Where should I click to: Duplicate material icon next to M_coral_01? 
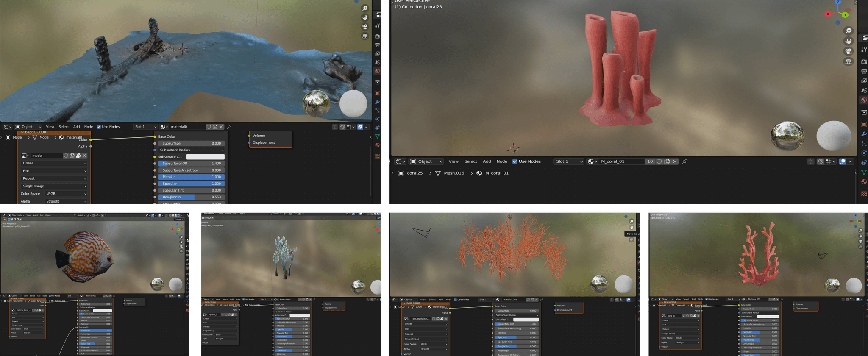[667, 161]
